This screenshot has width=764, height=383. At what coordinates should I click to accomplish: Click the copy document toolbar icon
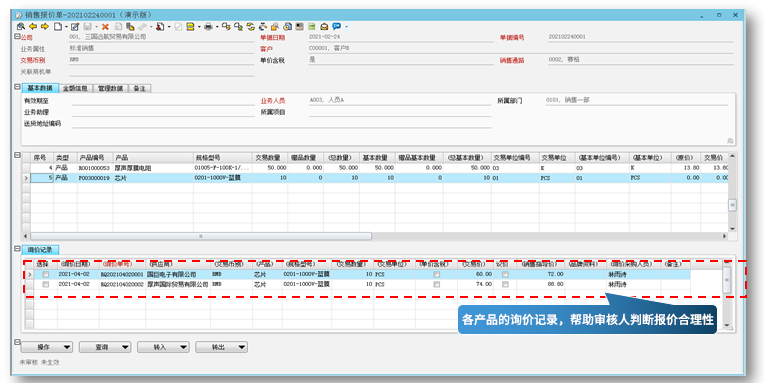pyautogui.click(x=130, y=27)
